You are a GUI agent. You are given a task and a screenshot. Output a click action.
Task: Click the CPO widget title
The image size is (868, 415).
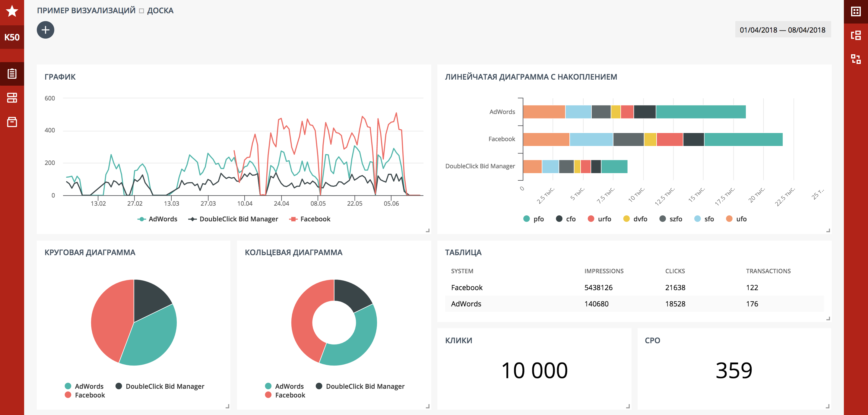pyautogui.click(x=652, y=341)
